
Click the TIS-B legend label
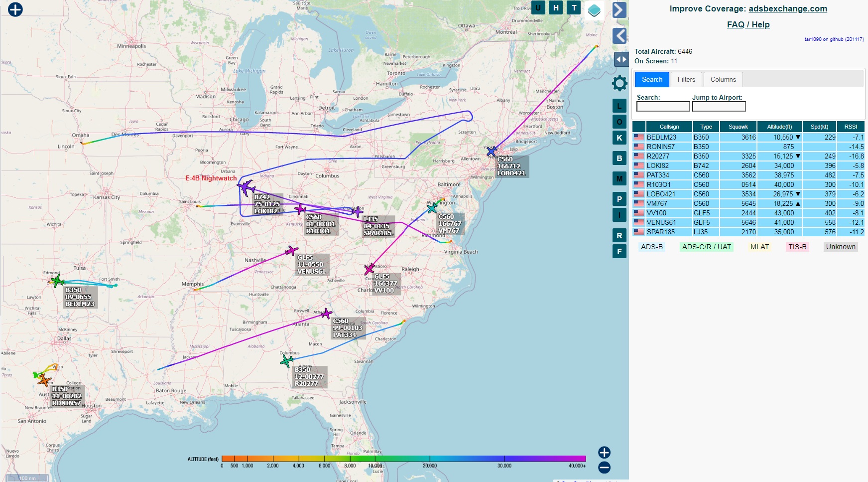[x=797, y=247]
